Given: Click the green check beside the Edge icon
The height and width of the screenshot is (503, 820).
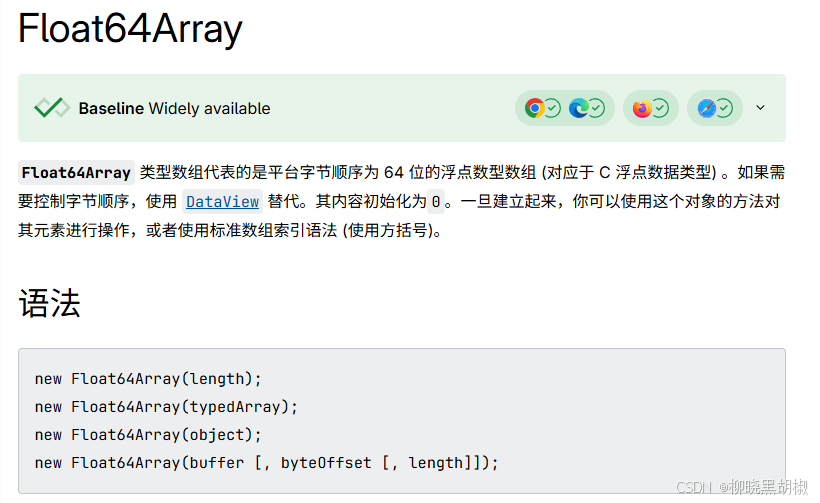Looking at the screenshot, I should tap(597, 108).
